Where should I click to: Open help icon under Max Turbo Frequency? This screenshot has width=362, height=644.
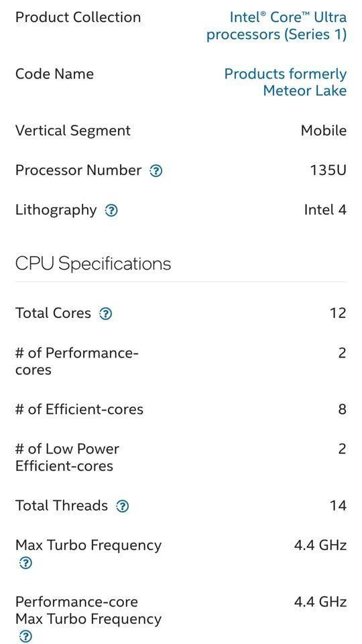pos(25,563)
